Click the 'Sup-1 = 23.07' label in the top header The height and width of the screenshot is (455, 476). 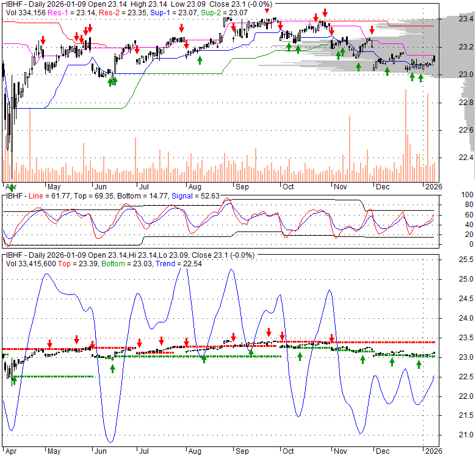coord(173,12)
